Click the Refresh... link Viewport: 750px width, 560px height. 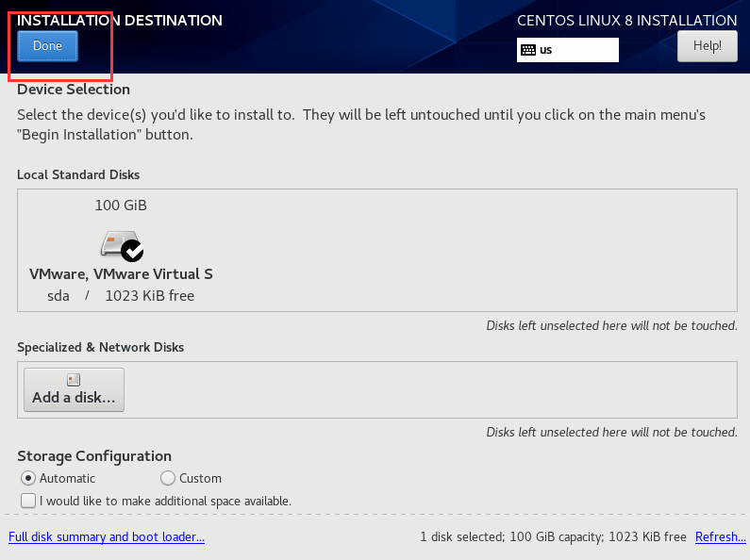point(720,537)
